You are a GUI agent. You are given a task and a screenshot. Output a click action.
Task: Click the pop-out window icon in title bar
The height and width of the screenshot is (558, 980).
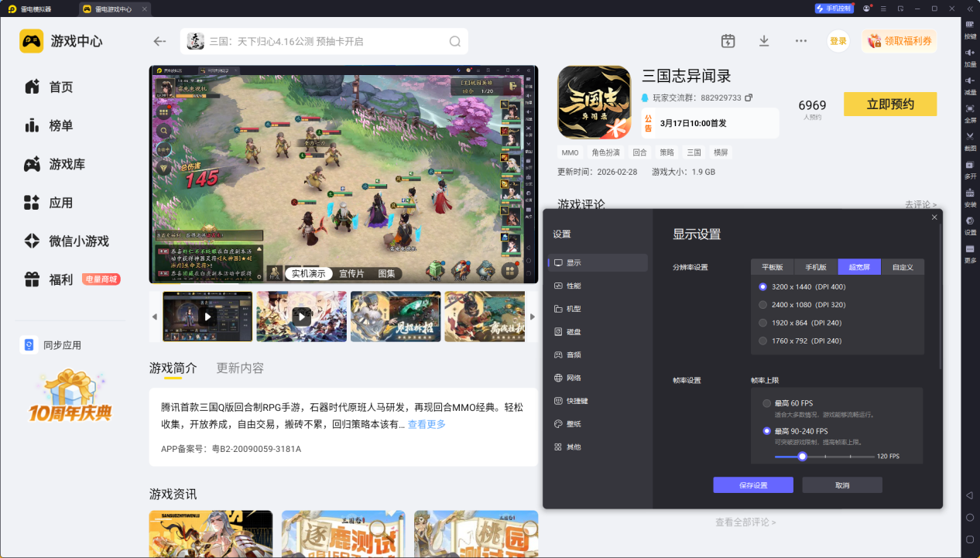[x=901, y=9]
